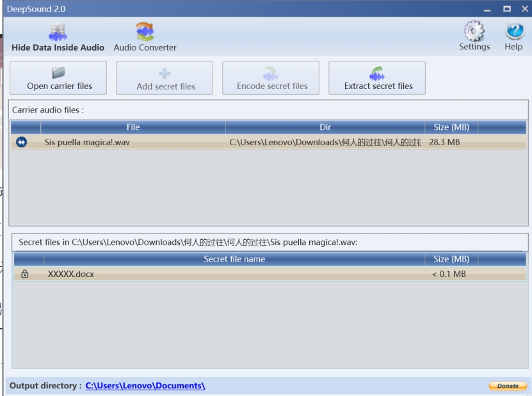The image size is (532, 396).
Task: Click secret files Size (MB) header
Action: pos(451,259)
